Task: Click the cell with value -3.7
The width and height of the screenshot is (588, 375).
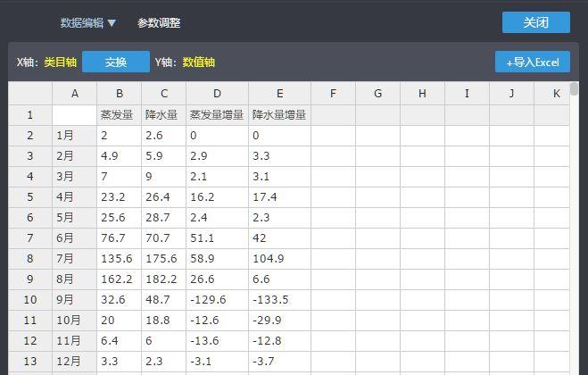Action: (x=280, y=361)
